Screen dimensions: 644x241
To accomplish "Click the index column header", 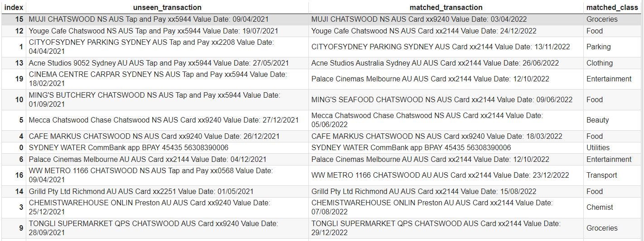I will pyautogui.click(x=13, y=7).
